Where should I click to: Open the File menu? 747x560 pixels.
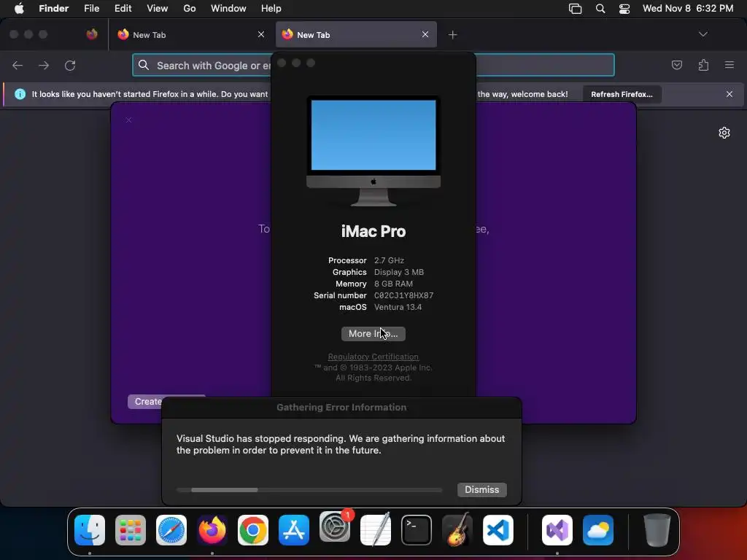click(91, 9)
